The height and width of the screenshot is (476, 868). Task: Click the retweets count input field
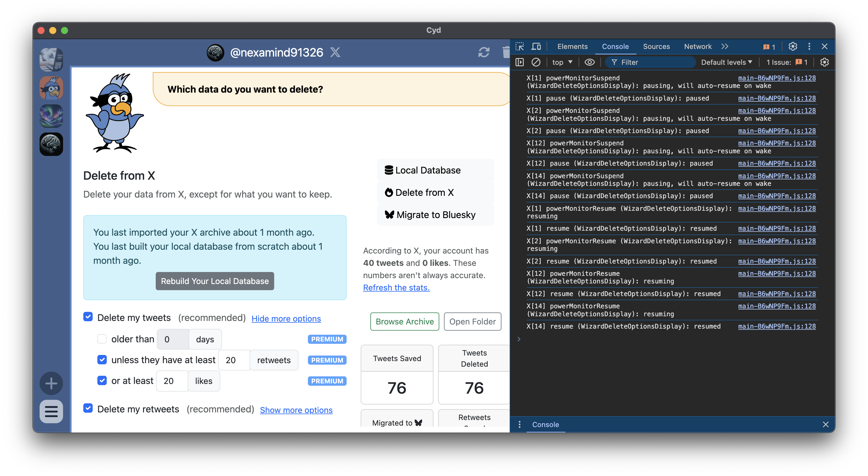[233, 360]
